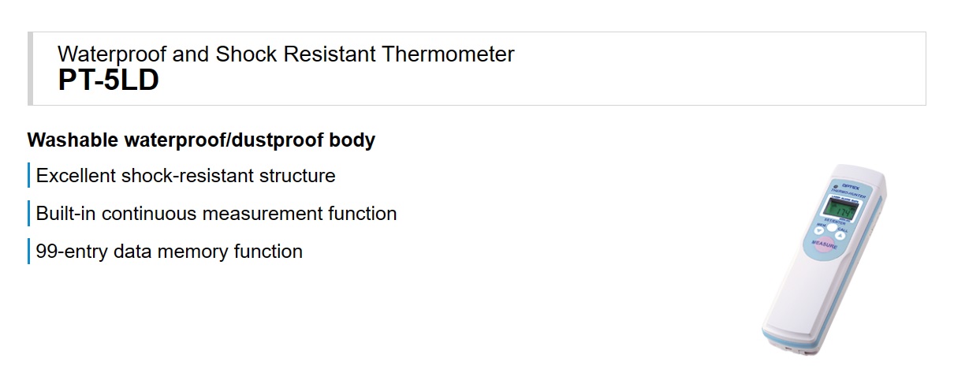Select the 'Excellent shock-resistant structure' feature line
The image size is (980, 373).
click(x=186, y=175)
